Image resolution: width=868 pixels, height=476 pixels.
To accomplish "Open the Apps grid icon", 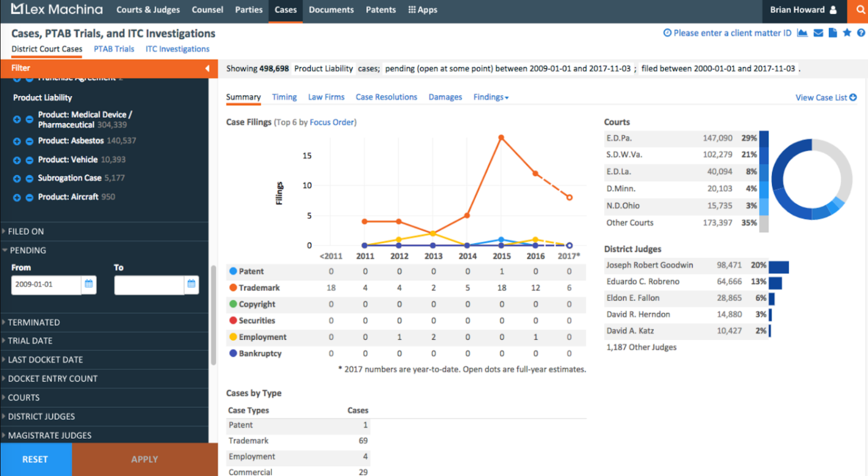I will point(423,10).
